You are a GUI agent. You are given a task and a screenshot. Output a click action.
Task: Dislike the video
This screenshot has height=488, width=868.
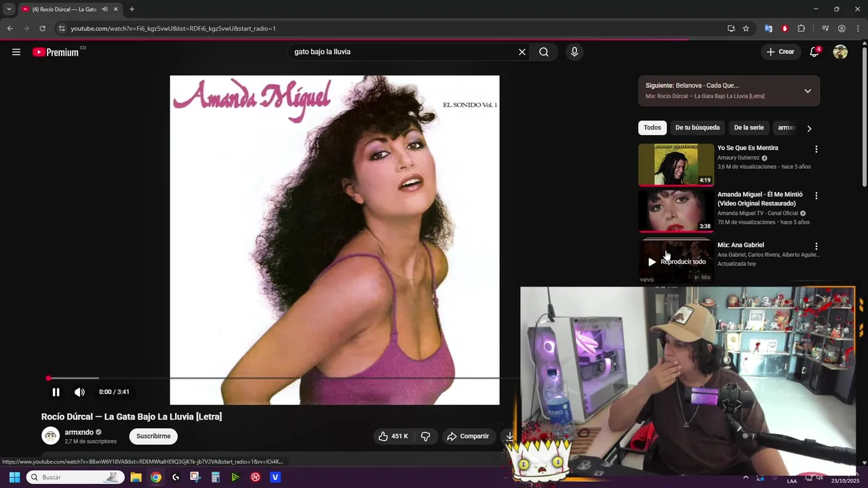pos(426,436)
